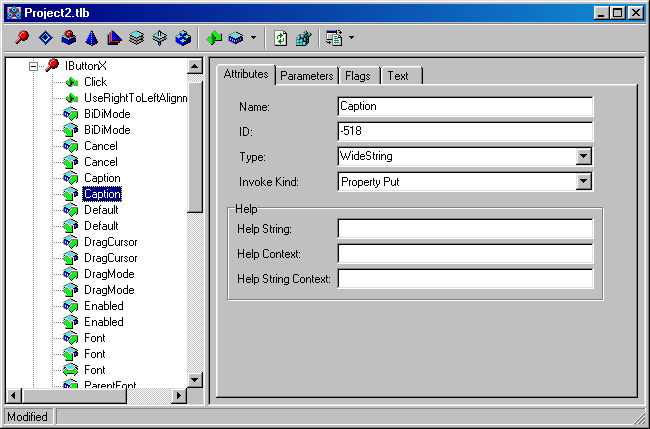This screenshot has height=429, width=650.
Task: Add a new CoClass from toolbar
Action: [x=68, y=39]
